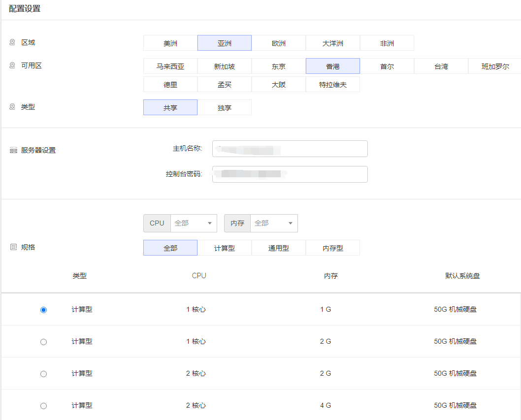The width and height of the screenshot is (521, 420).
Task: Click the server icon beside 服务器设置
Action: coord(13,150)
